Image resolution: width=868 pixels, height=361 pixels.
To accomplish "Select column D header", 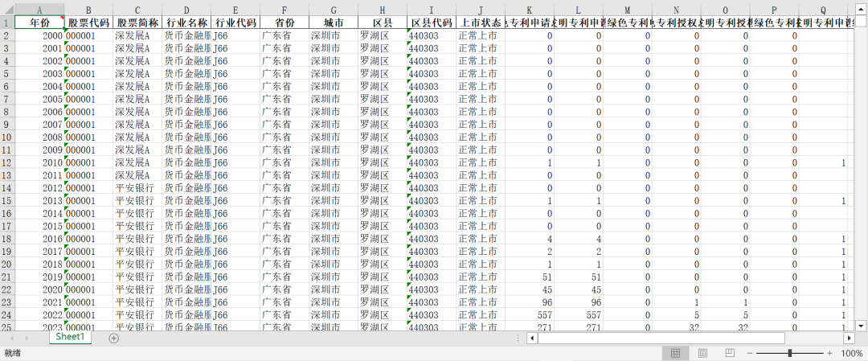I will [186, 10].
